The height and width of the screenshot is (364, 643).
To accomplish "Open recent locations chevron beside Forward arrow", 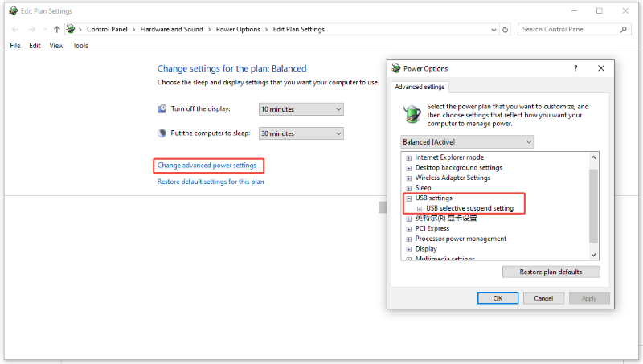I will (x=45, y=29).
